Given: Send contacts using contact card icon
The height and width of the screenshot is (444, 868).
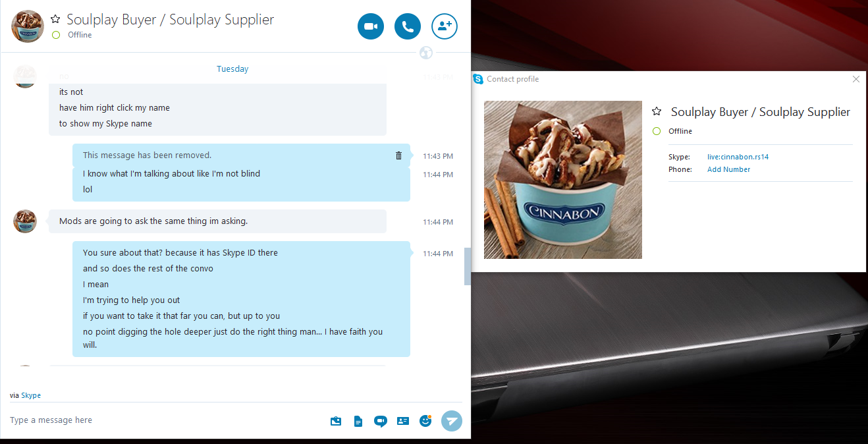Looking at the screenshot, I should (403, 421).
